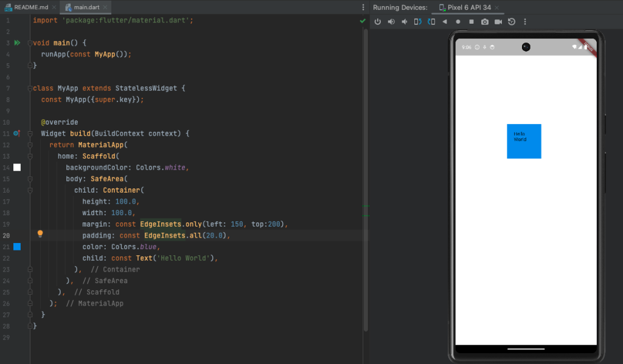Lower emulator volume with volume down icon
The image size is (623, 364).
(x=404, y=22)
